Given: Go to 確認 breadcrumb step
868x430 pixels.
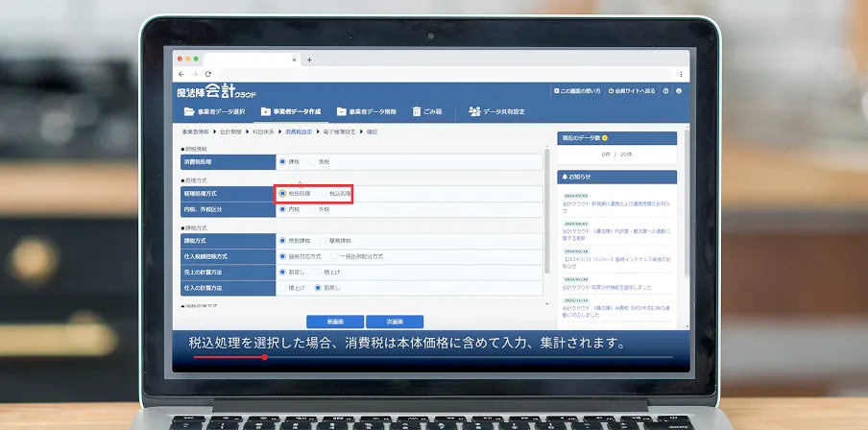Looking at the screenshot, I should [372, 132].
